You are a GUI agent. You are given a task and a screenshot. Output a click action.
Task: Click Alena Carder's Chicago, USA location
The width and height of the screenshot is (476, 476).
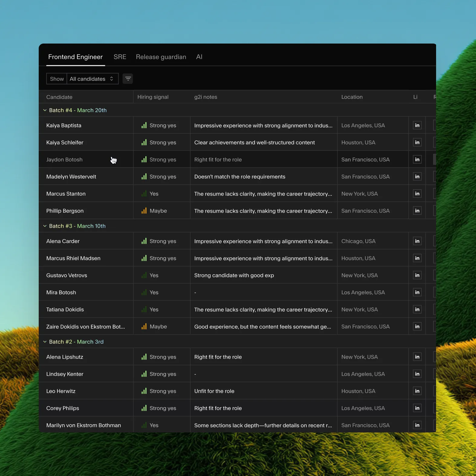click(358, 241)
